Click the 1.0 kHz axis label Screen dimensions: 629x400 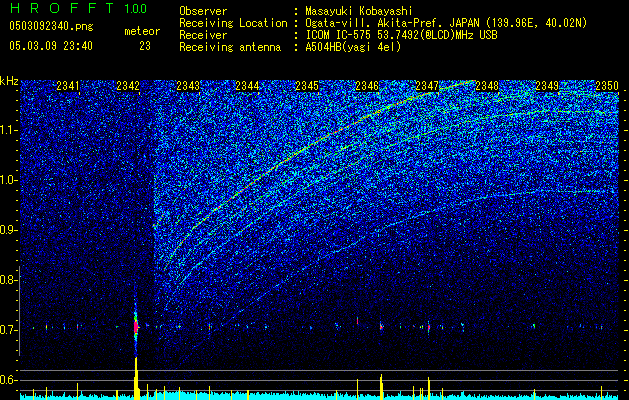coord(8,180)
